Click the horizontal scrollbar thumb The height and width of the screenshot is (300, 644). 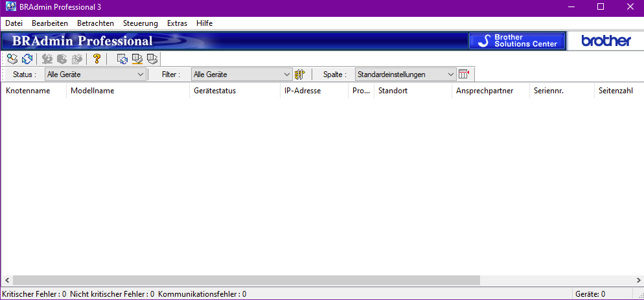[x=246, y=281]
